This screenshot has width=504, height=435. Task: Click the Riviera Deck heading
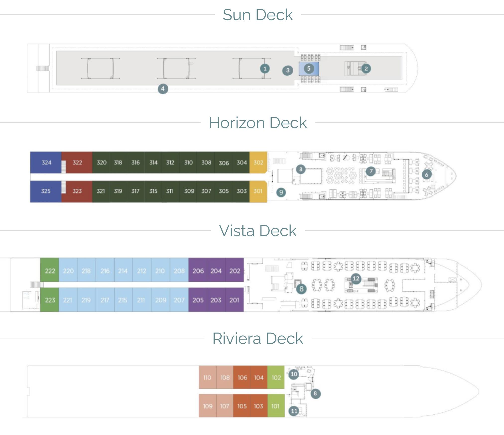258,338
